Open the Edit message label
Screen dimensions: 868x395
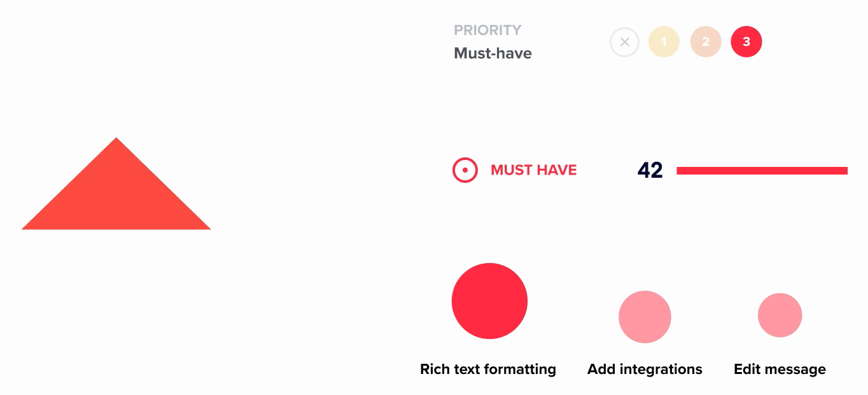pos(780,370)
